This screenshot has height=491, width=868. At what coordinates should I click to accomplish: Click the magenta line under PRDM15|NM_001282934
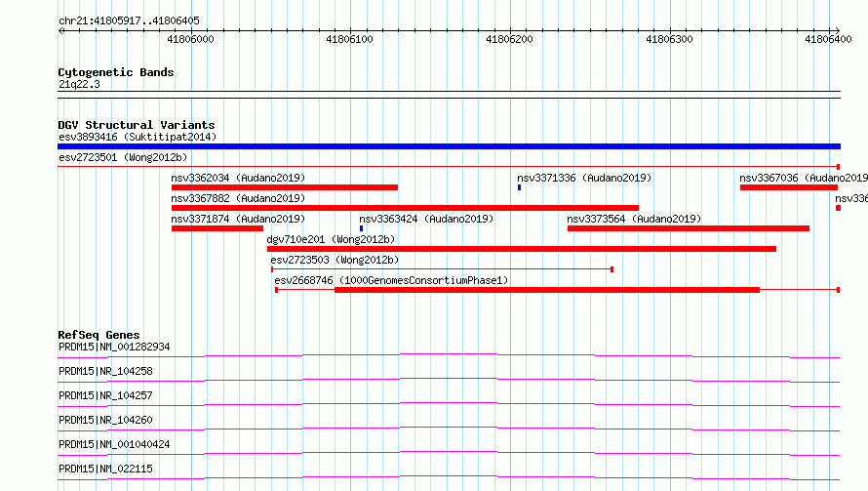449,355
